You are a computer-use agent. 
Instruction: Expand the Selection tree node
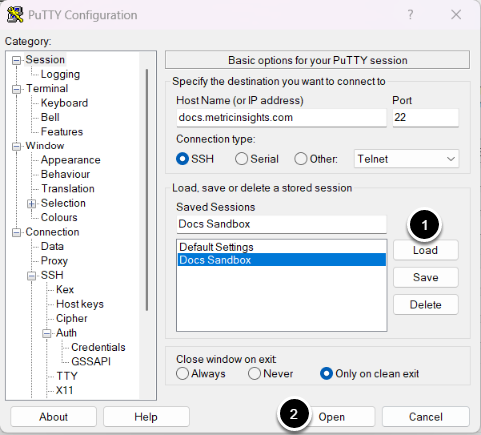pos(31,204)
